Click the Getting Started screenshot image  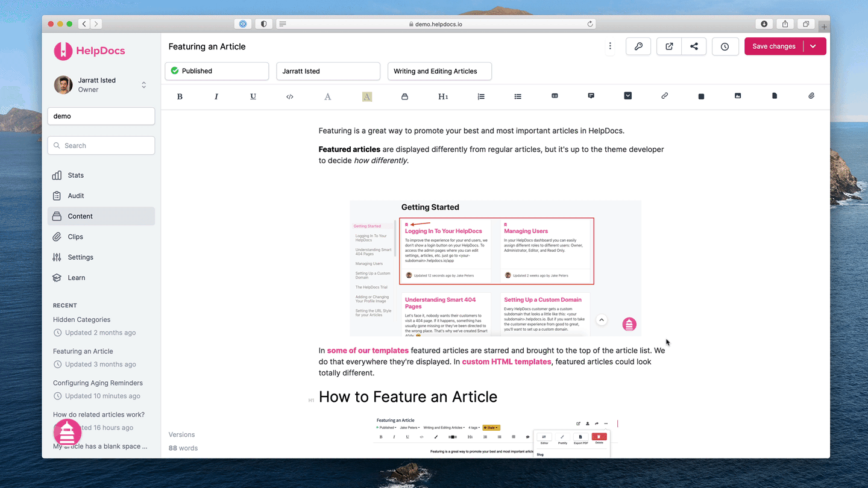click(x=495, y=268)
